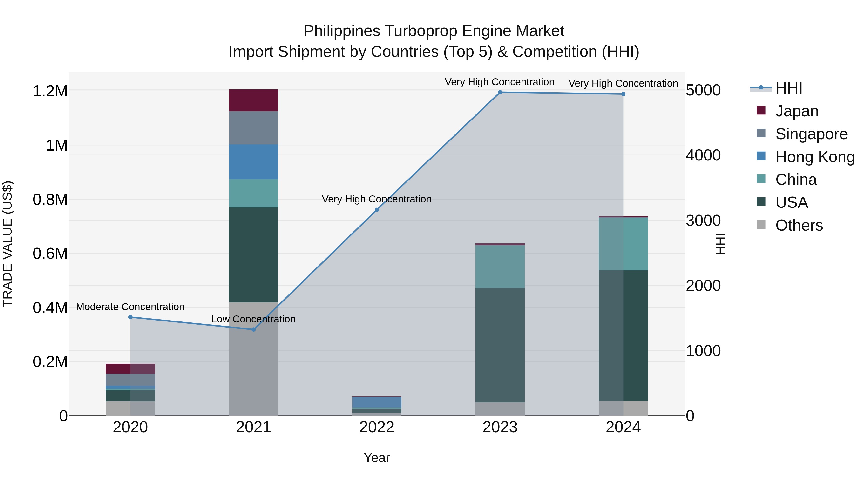The image size is (868, 488).
Task: Click the 'Low Concentration' annotation
Action: point(253,319)
